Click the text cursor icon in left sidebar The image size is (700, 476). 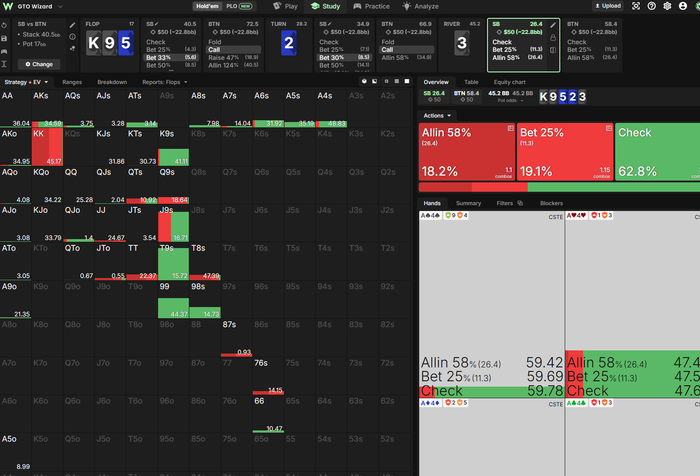[x=4, y=64]
